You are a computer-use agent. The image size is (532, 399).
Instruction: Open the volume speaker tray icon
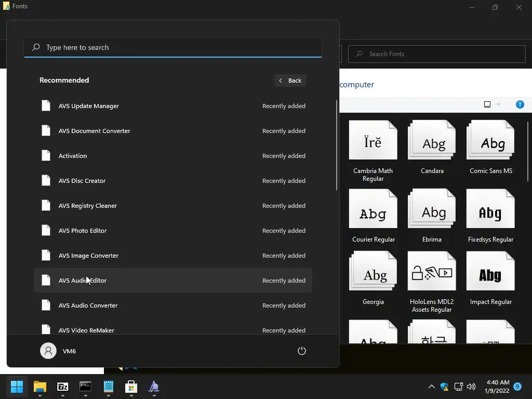click(x=471, y=387)
